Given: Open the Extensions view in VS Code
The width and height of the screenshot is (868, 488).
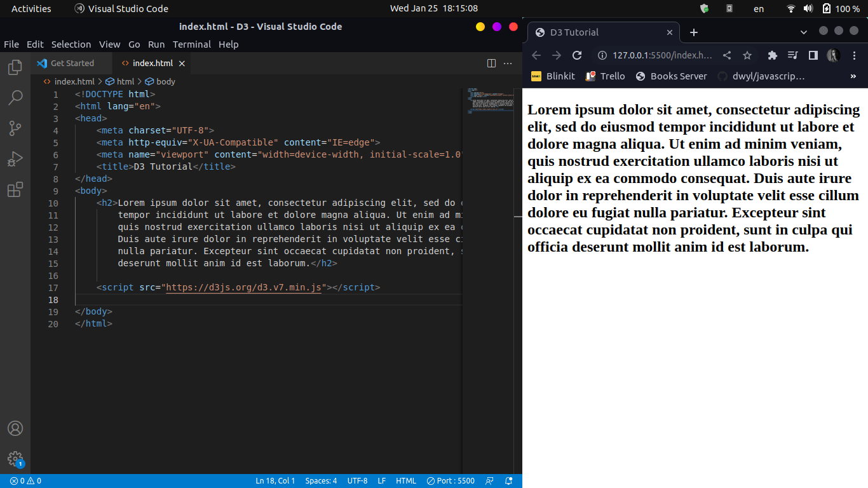Looking at the screenshot, I should click(x=15, y=189).
